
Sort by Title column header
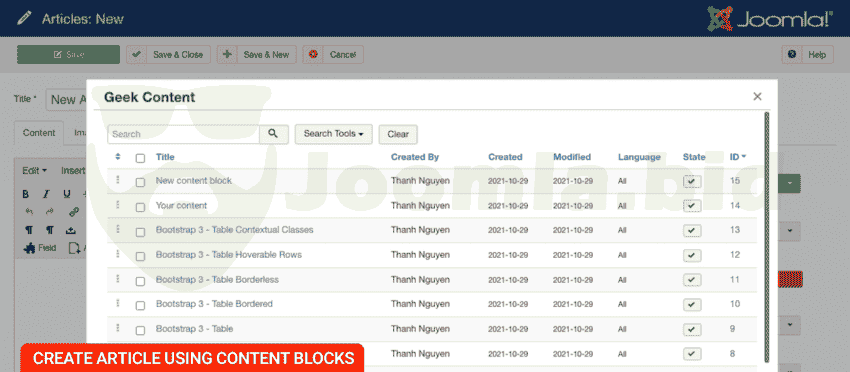click(165, 157)
